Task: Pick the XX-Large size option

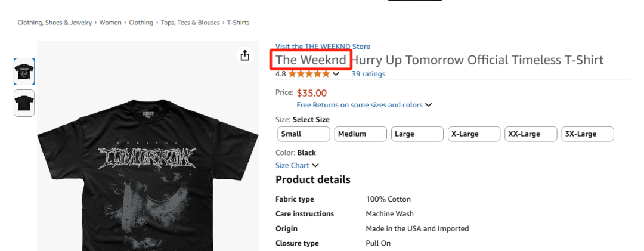Action: tap(530, 134)
